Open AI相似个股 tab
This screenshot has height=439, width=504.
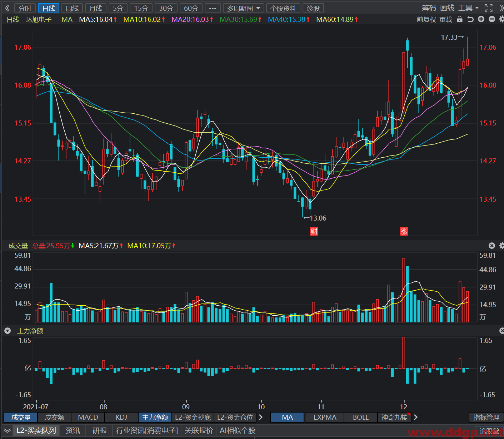[x=238, y=430]
